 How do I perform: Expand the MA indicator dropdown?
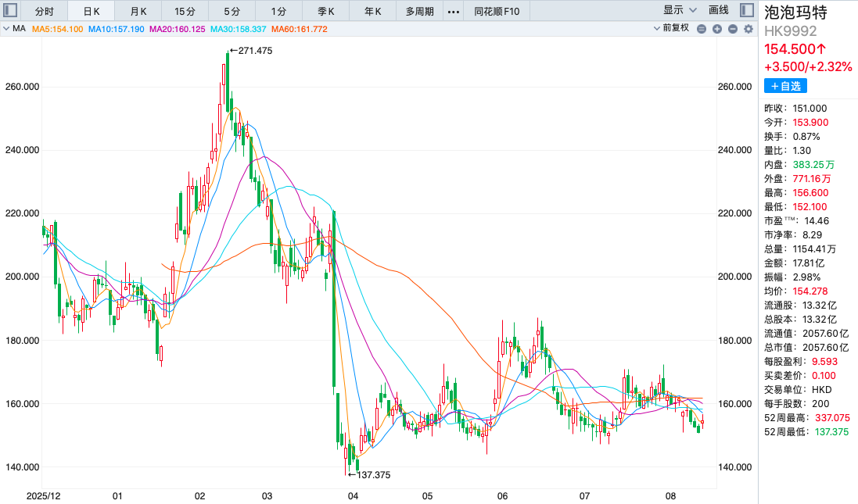coord(14,28)
